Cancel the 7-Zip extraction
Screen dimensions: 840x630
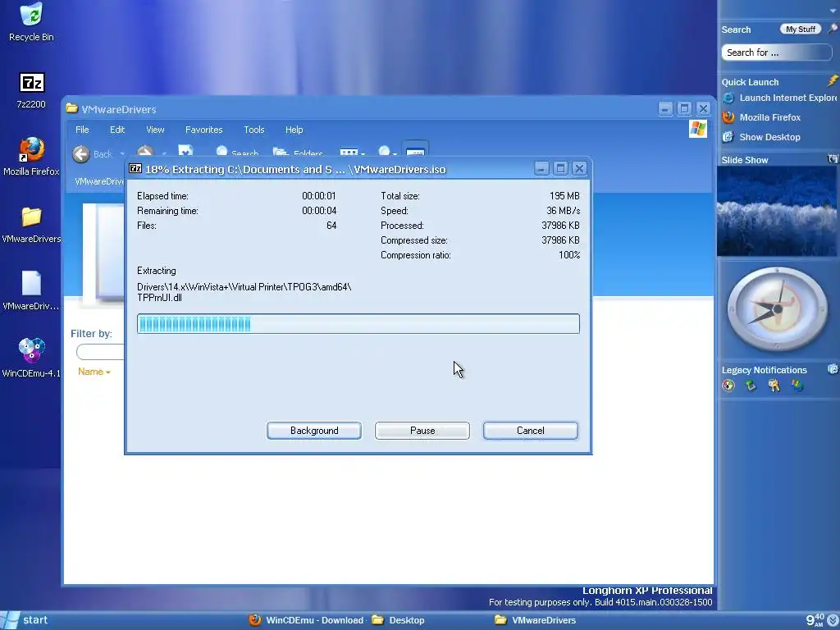531,431
